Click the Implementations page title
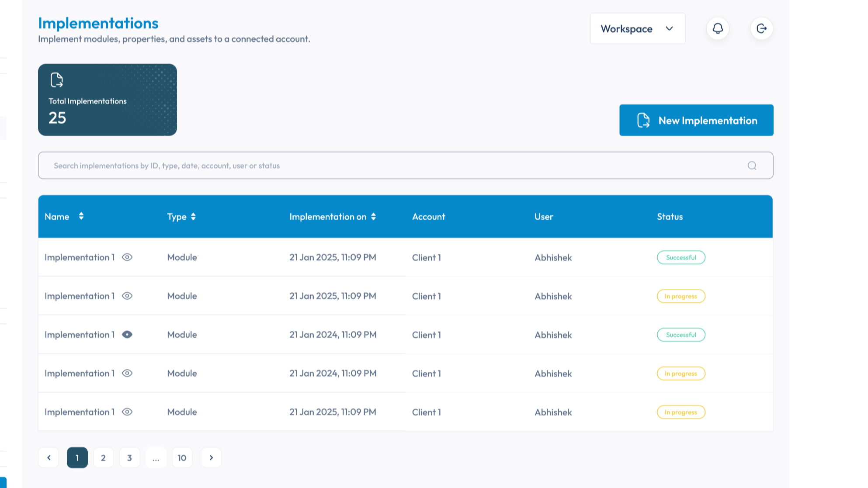This screenshot has height=488, width=868. point(98,23)
